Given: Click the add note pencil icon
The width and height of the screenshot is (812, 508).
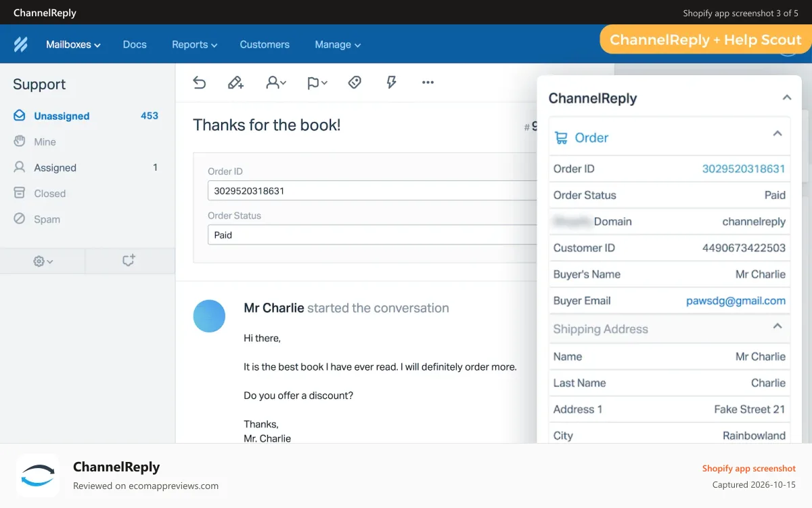Looking at the screenshot, I should [235, 83].
